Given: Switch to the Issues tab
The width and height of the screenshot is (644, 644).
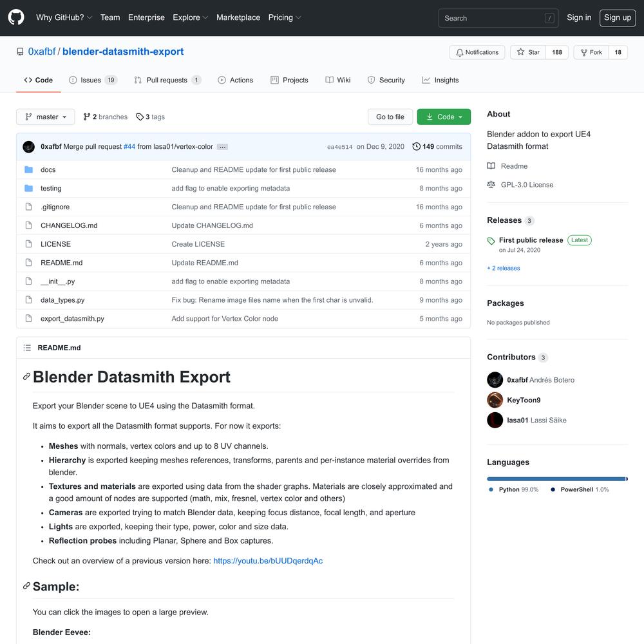Looking at the screenshot, I should (93, 80).
